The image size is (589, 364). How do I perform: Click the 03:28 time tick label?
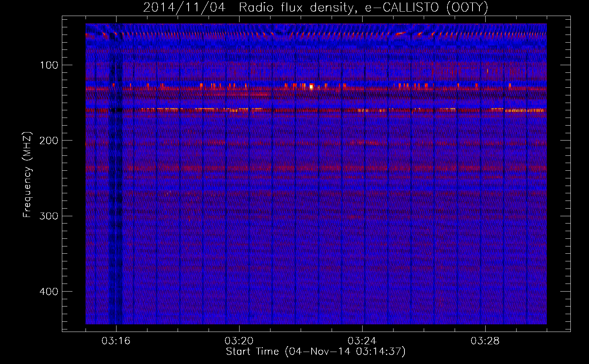[x=485, y=341]
